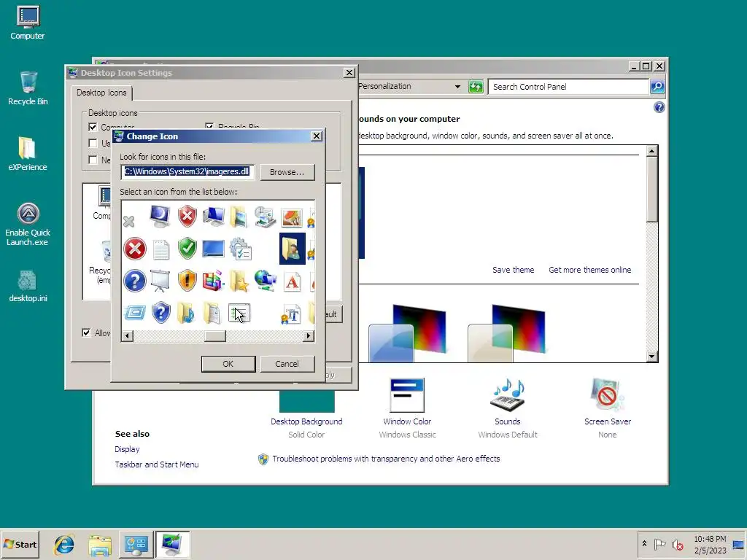Screen dimensions: 747x560
Task: Open Troubleshoot transparency and Aero effects link
Action: tap(386, 459)
